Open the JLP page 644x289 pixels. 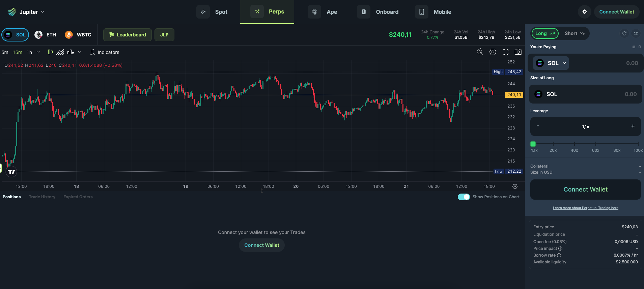tap(164, 35)
